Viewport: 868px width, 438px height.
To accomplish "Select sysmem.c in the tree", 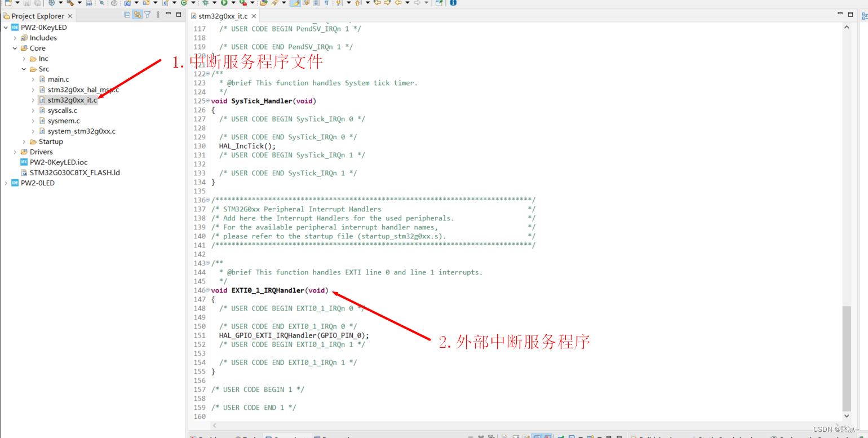I will point(64,121).
